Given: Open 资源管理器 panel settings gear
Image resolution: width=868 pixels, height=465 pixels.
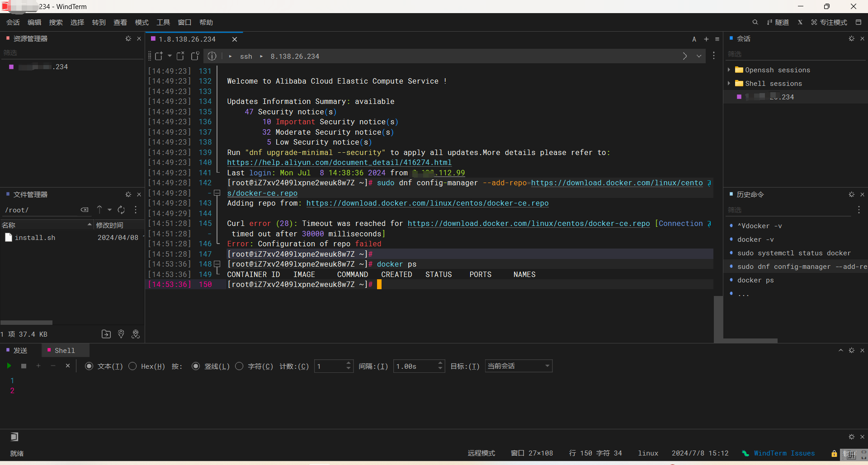Looking at the screenshot, I should [128, 39].
